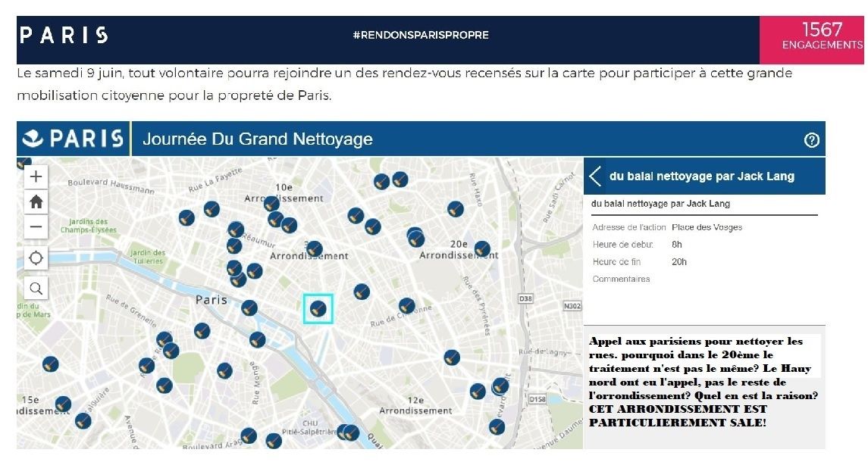
Task: Select broom marker on Rue de Charonne
Action: (407, 305)
